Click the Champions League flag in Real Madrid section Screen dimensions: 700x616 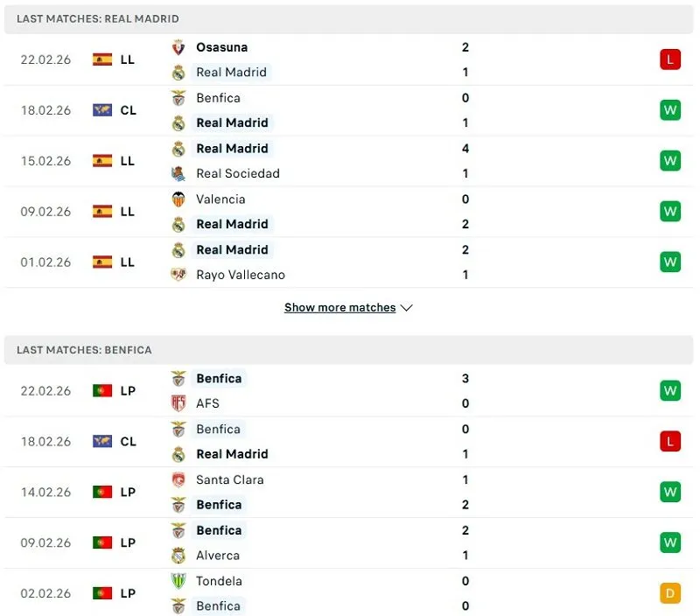coord(102,110)
